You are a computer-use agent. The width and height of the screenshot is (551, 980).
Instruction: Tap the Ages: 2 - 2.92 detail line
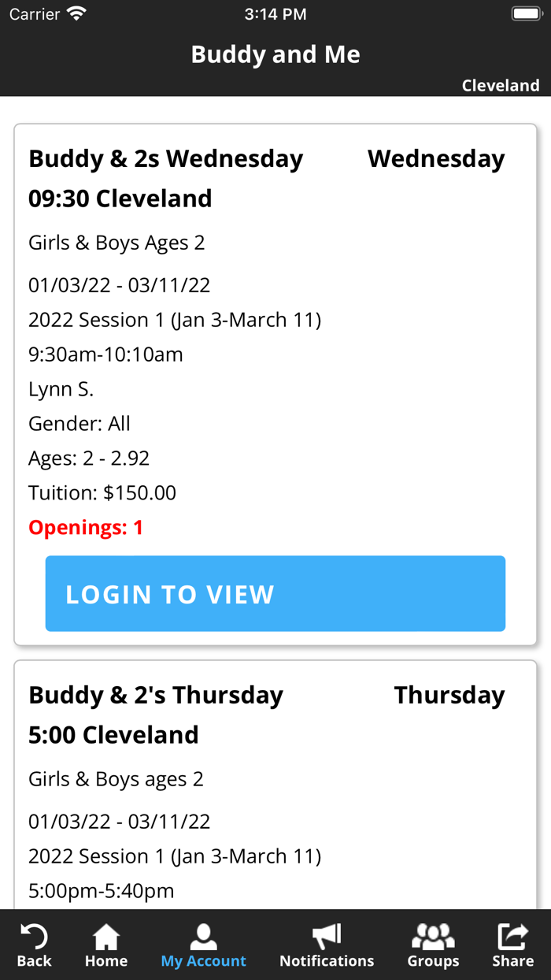[x=88, y=457]
